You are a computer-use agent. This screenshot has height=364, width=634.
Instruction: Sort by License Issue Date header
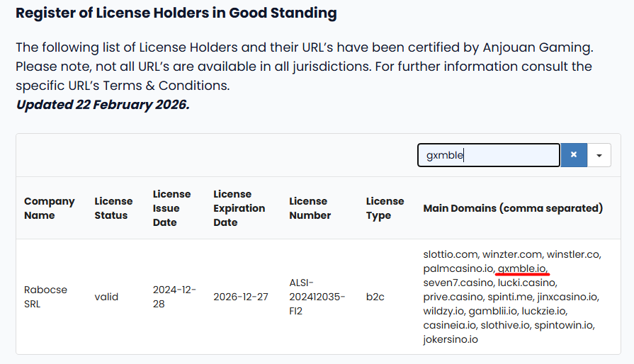point(172,208)
